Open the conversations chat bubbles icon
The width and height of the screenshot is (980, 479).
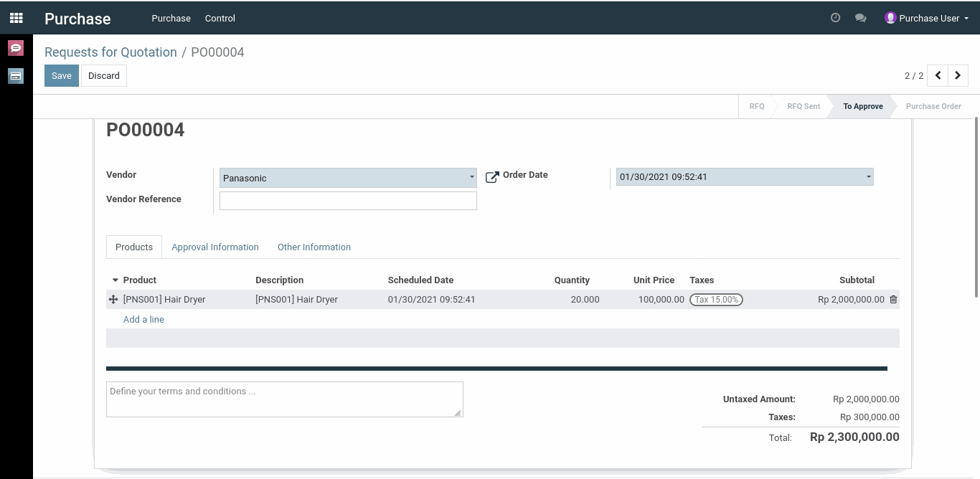[861, 18]
